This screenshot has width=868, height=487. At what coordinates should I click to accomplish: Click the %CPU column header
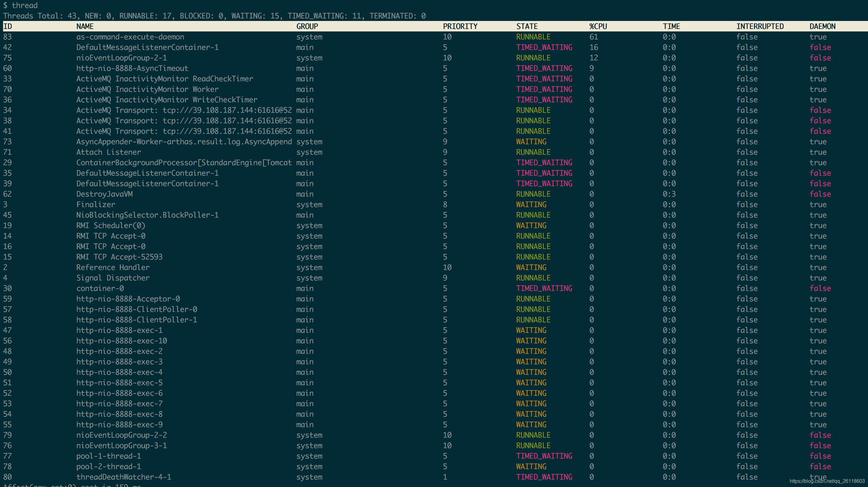(598, 26)
